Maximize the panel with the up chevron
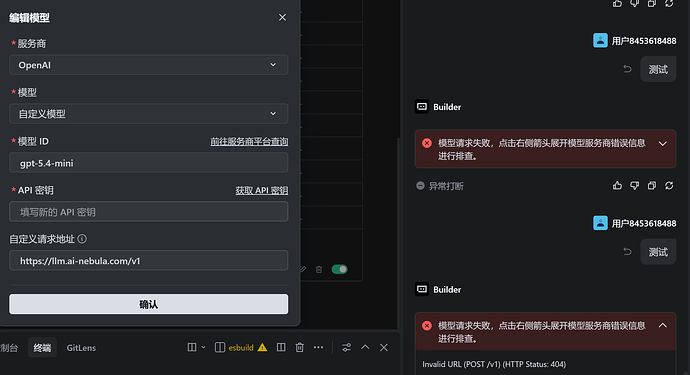This screenshot has width=690, height=375. tap(365, 347)
